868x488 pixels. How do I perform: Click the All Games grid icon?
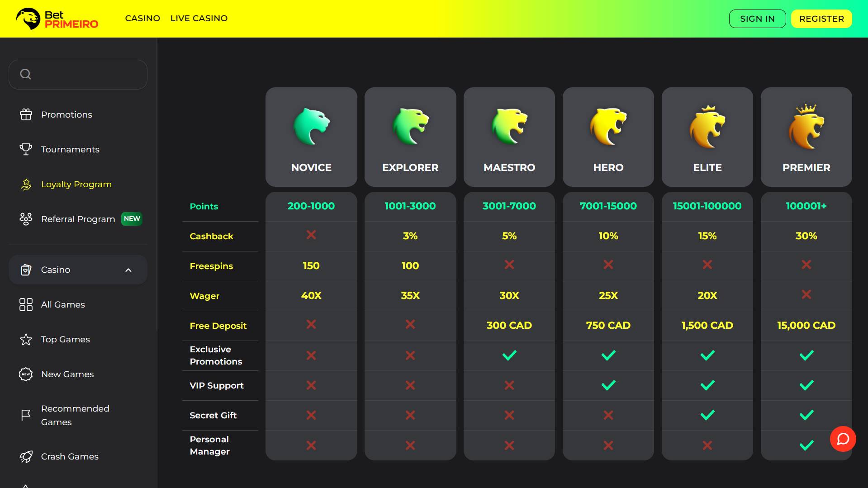[x=26, y=304]
